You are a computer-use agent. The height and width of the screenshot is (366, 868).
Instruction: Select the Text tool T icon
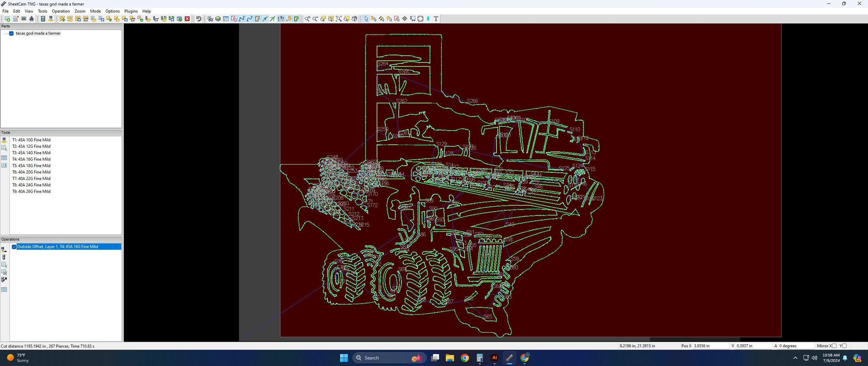(436, 19)
